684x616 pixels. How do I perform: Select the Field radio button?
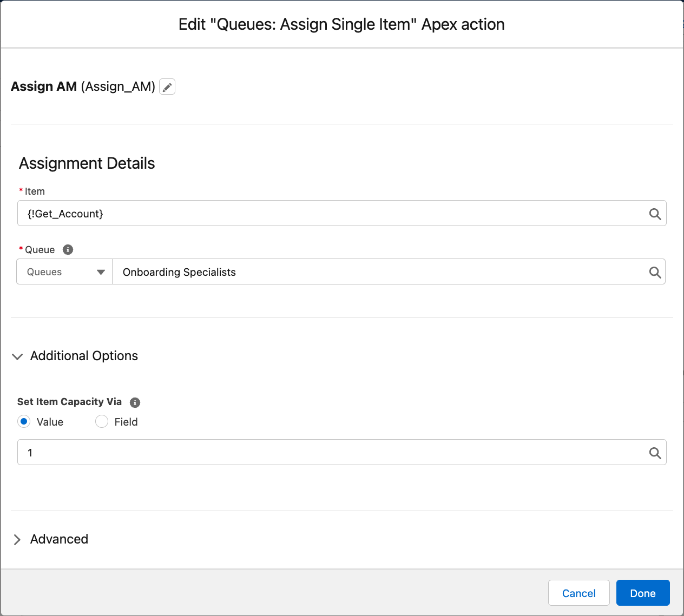pyautogui.click(x=102, y=422)
